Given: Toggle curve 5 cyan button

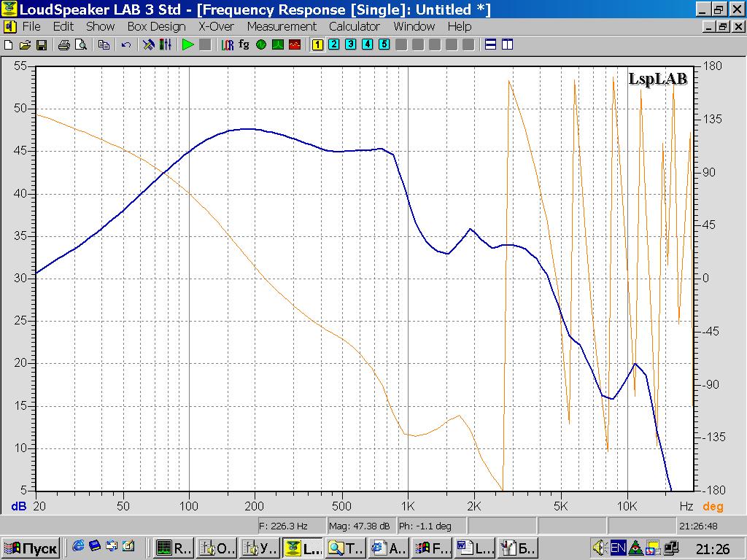Looking at the screenshot, I should click(x=384, y=44).
